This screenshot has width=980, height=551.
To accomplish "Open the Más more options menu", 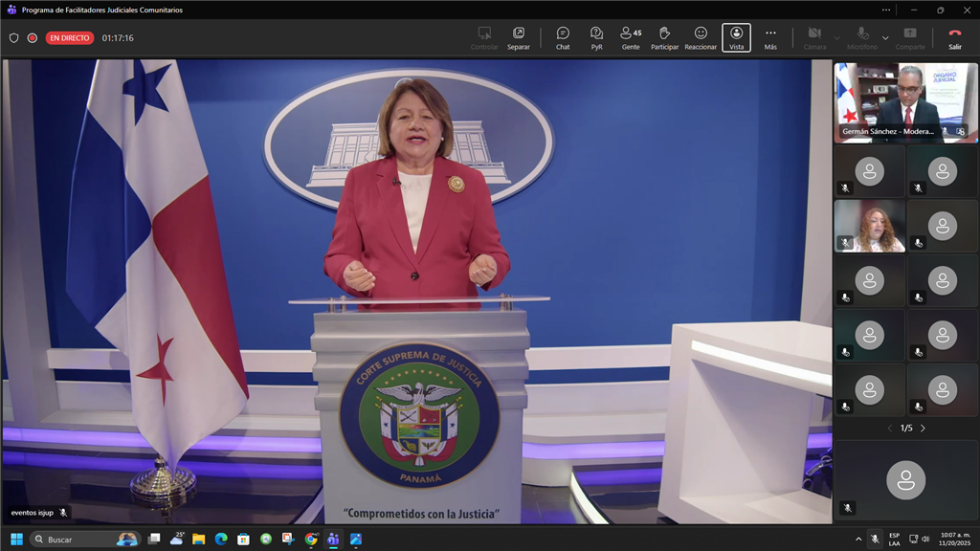I will click(770, 37).
